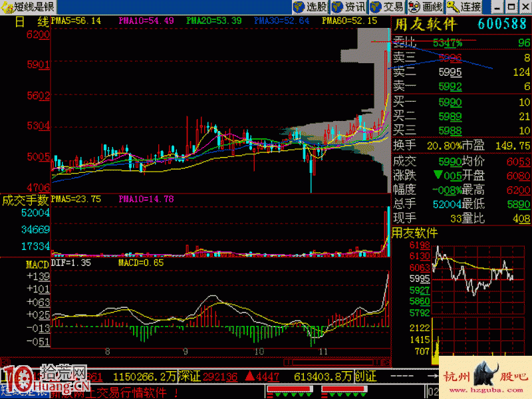Click the 6130 label on intraday chart
Image resolution: width=532 pixels, height=399 pixels.
(x=420, y=256)
